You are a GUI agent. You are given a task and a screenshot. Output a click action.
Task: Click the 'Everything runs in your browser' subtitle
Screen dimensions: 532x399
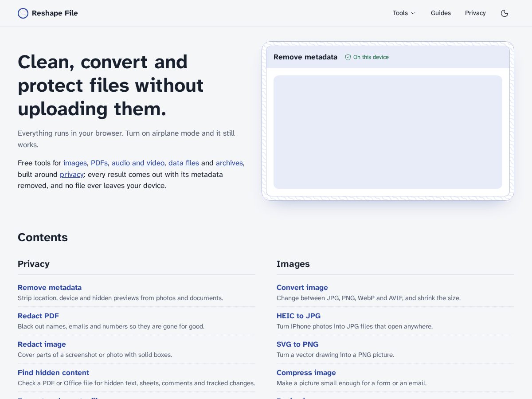coord(126,139)
